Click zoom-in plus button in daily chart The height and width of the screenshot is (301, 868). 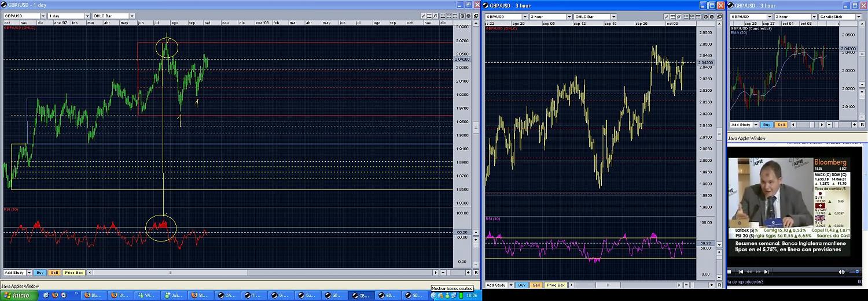tap(469, 272)
